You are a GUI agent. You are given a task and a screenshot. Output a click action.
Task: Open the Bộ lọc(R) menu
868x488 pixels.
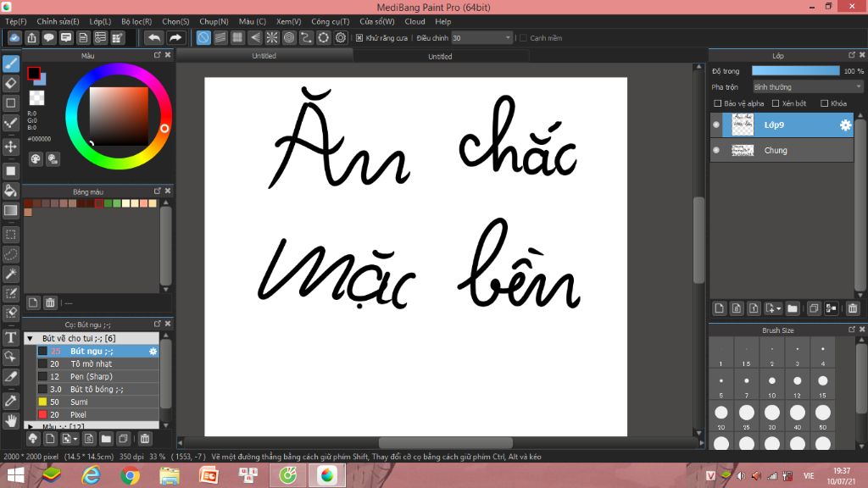136,21
